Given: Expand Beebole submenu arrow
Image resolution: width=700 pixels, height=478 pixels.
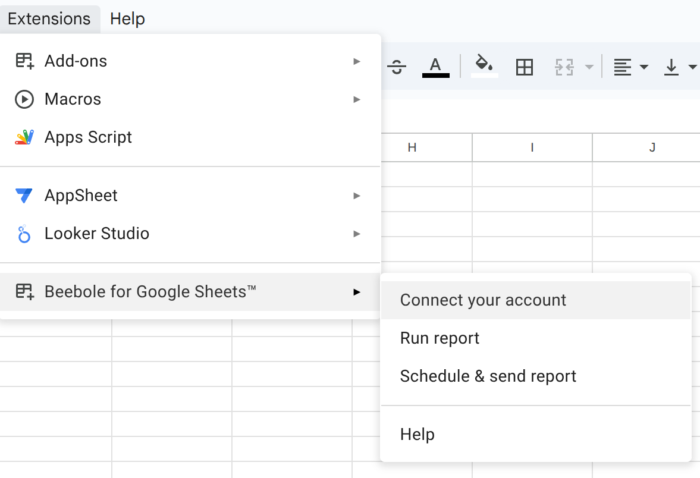Looking at the screenshot, I should coord(356,292).
